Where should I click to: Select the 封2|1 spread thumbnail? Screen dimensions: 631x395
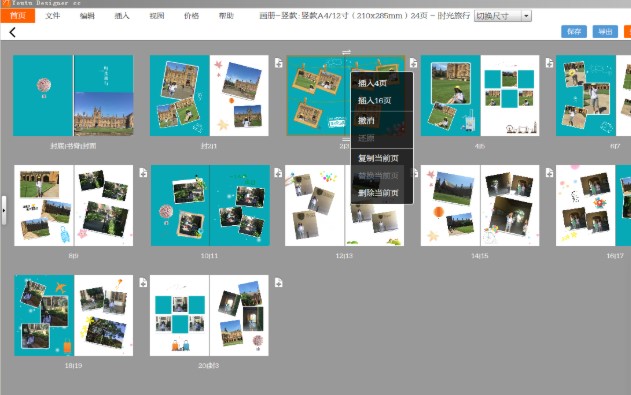209,95
